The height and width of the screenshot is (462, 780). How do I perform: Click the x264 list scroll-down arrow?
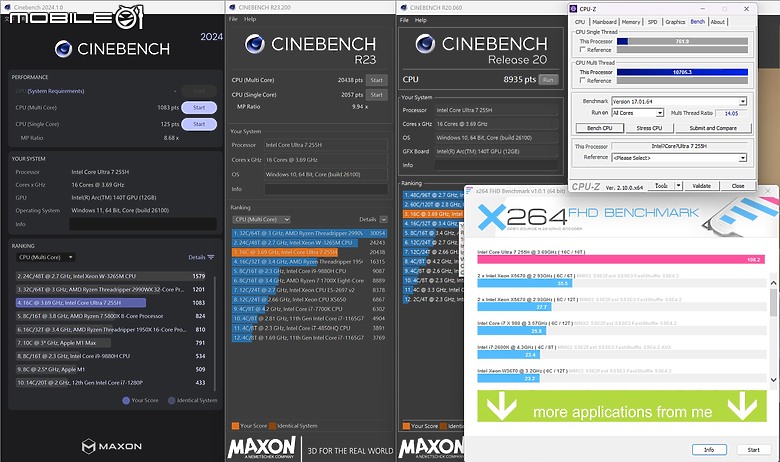click(774, 380)
